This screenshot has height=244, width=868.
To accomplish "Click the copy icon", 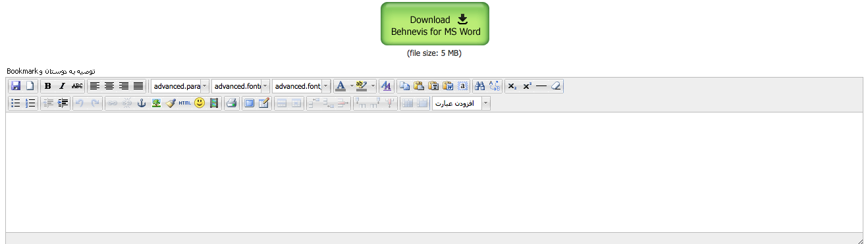I will click(405, 86).
